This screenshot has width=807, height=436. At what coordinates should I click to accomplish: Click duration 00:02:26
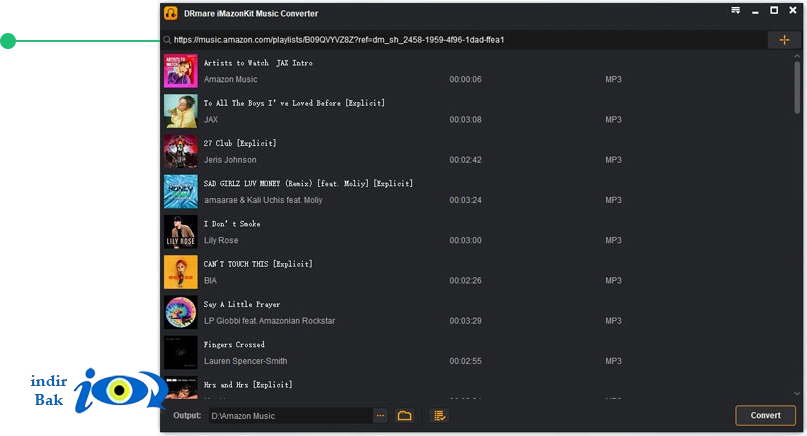[465, 281]
